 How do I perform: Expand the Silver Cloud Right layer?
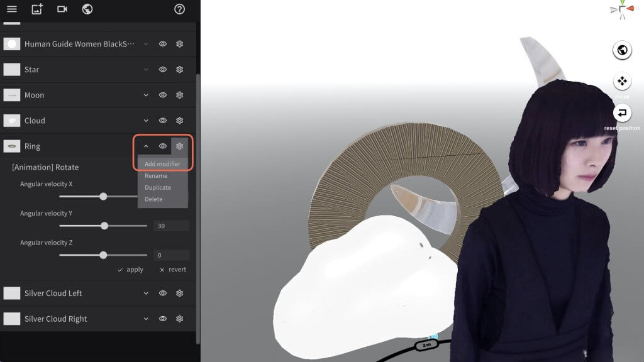pos(145,319)
